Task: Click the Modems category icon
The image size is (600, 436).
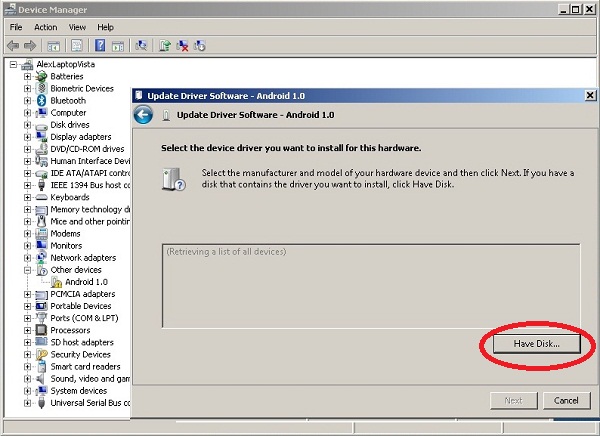Action: (x=41, y=234)
